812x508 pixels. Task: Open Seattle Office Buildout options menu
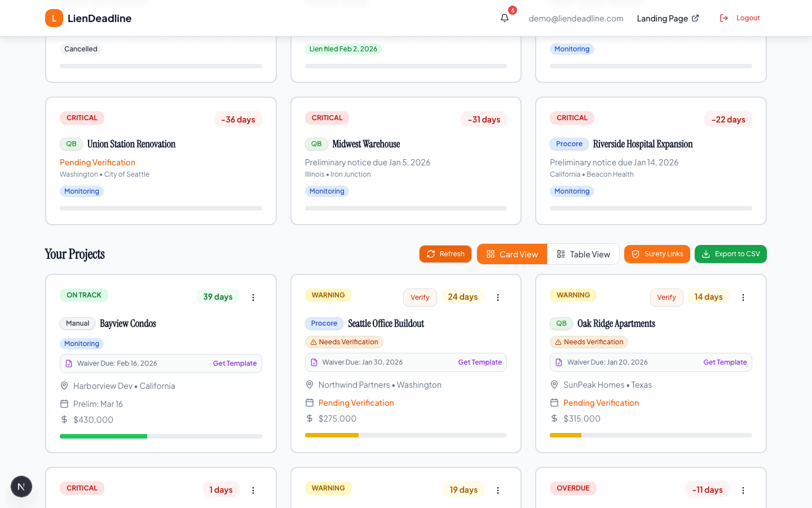[498, 297]
